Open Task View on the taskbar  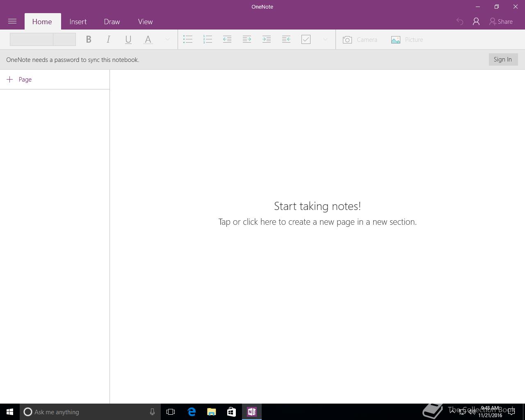(x=171, y=412)
